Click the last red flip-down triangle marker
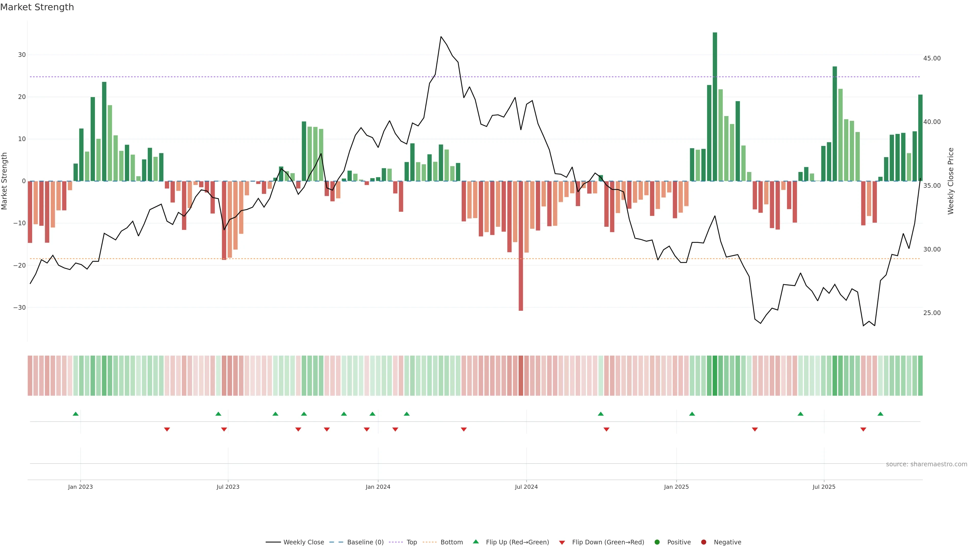980x551 pixels. 863,429
